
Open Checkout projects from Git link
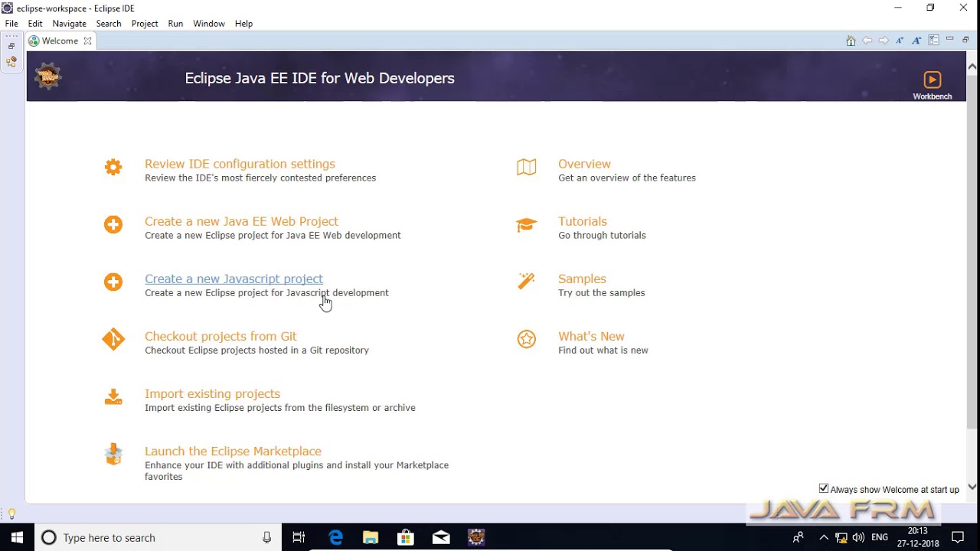(220, 336)
